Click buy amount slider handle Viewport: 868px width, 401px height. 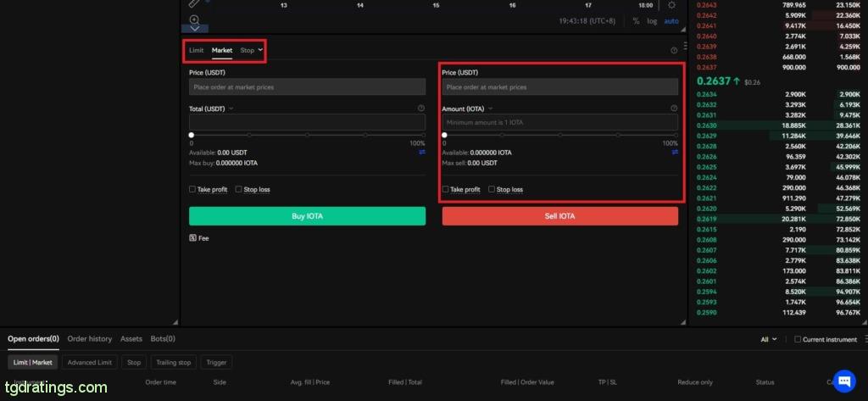point(192,135)
